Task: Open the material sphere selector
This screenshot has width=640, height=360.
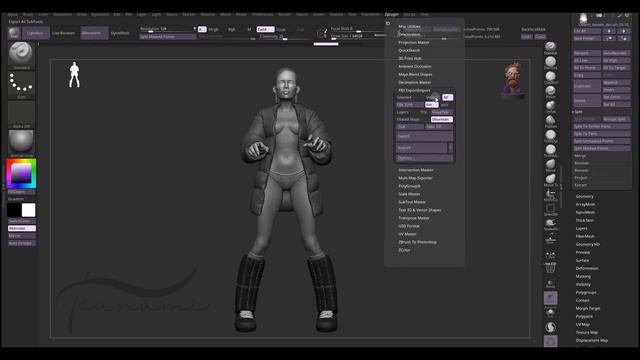Action: coord(21,142)
